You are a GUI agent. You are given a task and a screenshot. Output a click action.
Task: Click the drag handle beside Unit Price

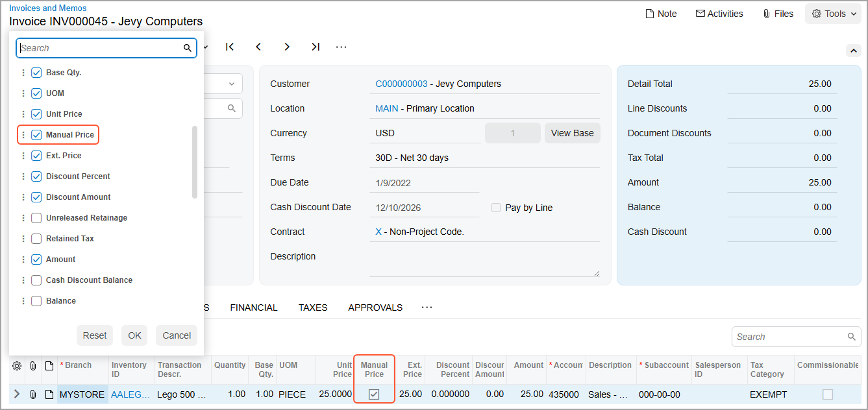point(23,114)
